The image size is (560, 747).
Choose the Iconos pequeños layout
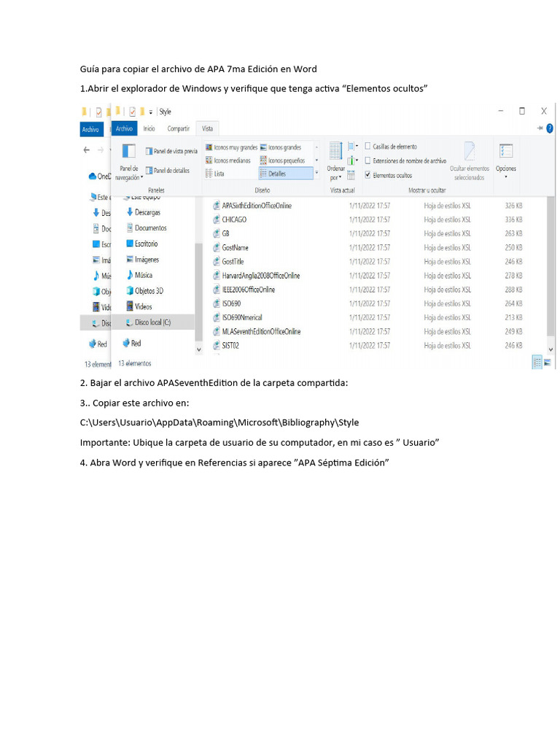283,160
